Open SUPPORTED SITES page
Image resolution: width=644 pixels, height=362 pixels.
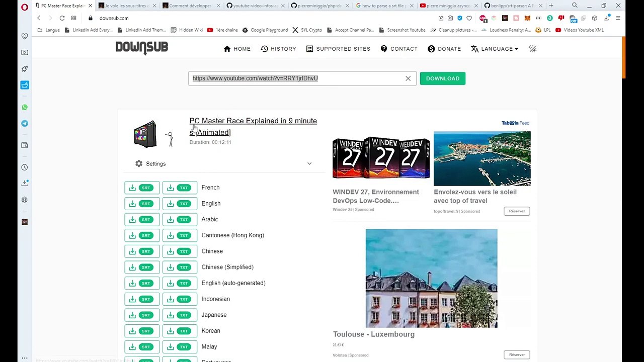click(338, 49)
